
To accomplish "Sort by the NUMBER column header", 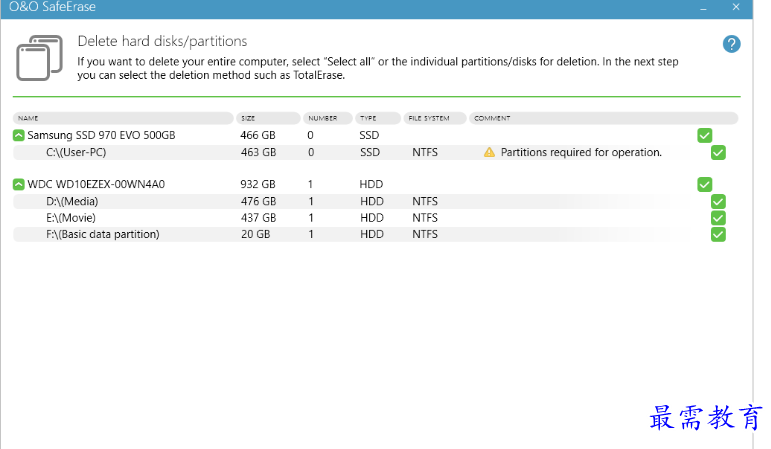I will 327,118.
